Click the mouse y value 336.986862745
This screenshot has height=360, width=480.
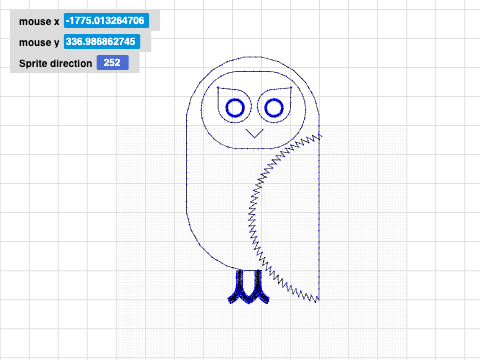tap(102, 42)
